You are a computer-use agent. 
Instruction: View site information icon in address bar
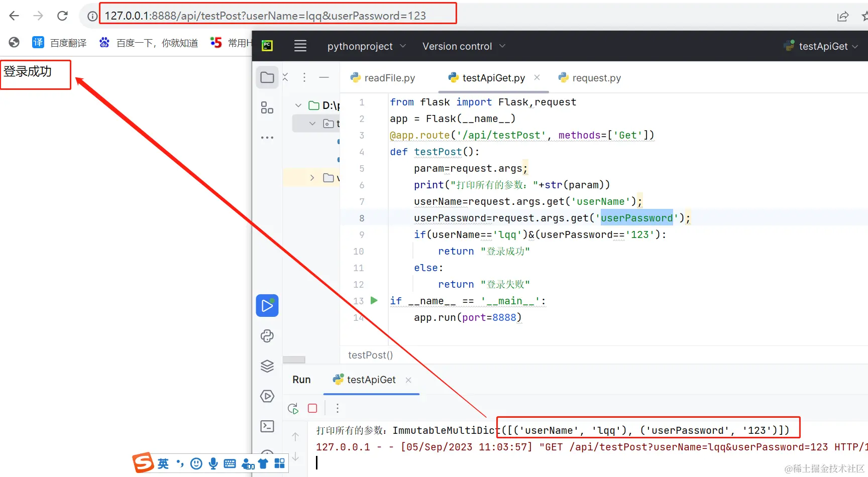92,16
